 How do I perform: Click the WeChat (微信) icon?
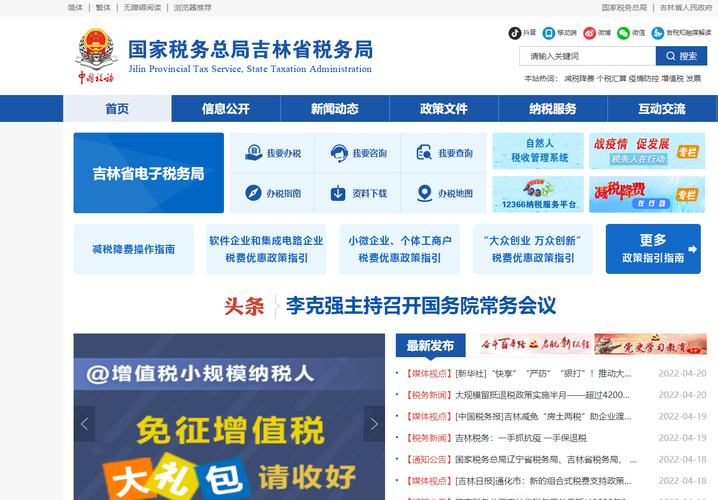[623, 32]
